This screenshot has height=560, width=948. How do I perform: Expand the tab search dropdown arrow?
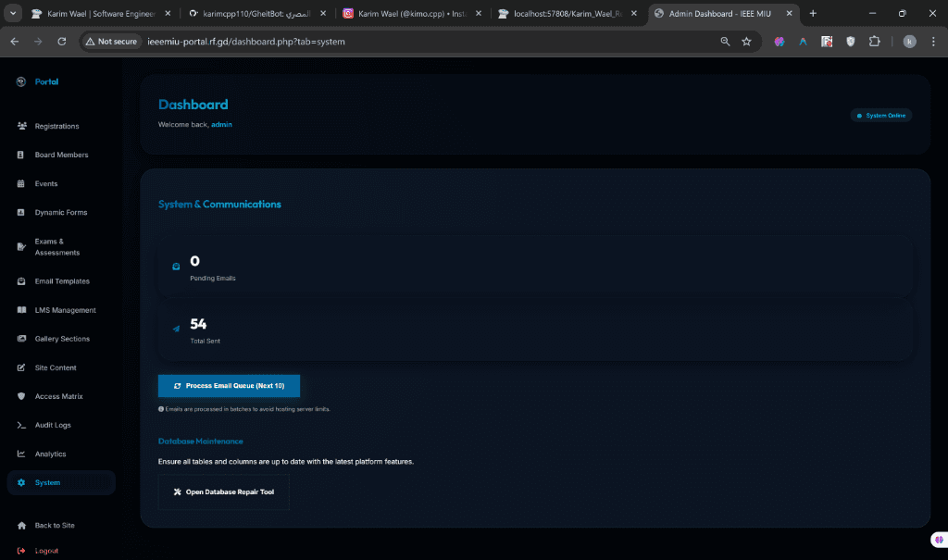click(x=13, y=13)
